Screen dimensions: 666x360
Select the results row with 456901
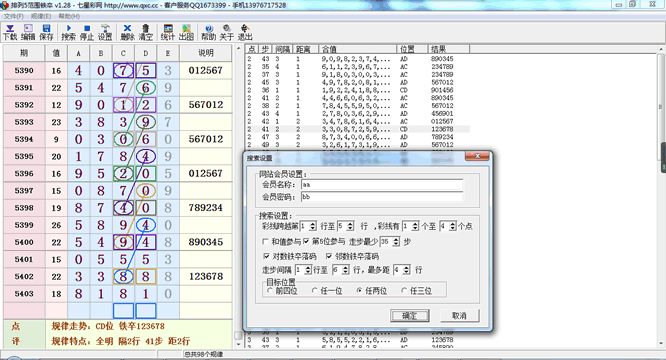358,113
